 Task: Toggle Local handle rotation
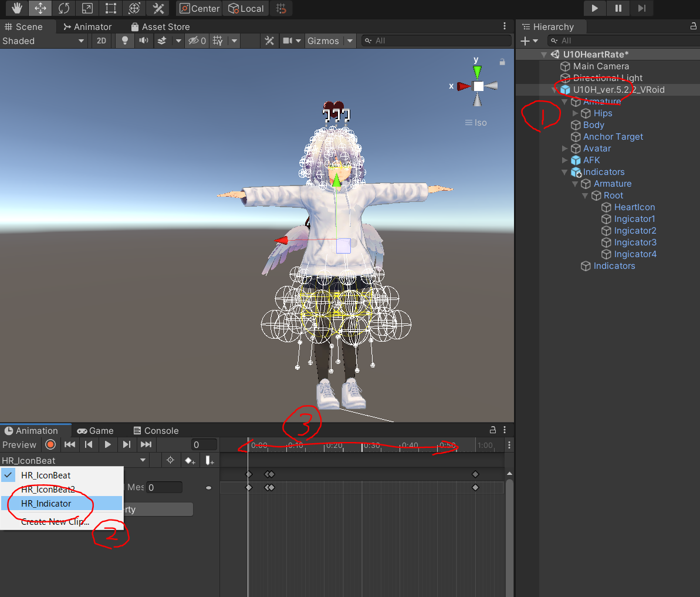pos(246,8)
